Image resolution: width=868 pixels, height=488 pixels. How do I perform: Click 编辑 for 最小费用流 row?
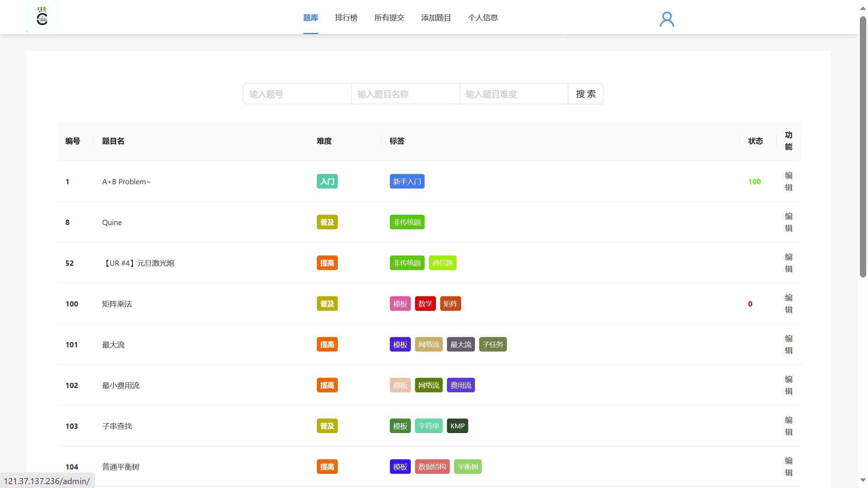(x=789, y=385)
